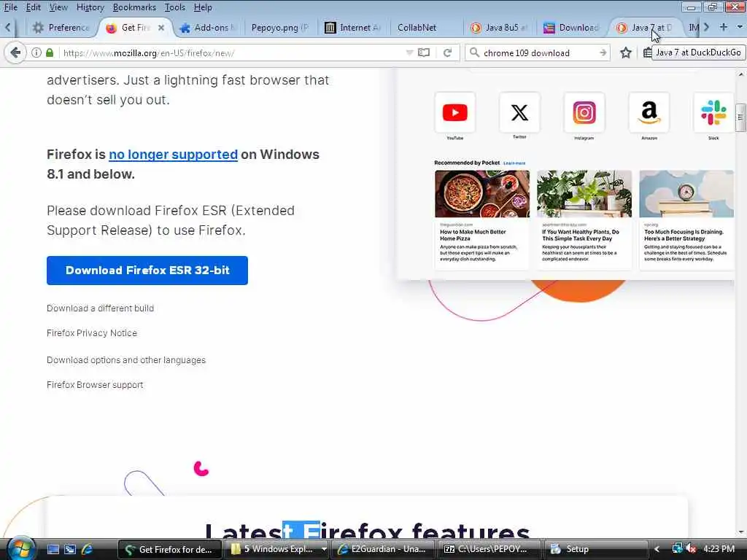Open the File menu
Viewport: 747px width, 560px height.
click(10, 7)
